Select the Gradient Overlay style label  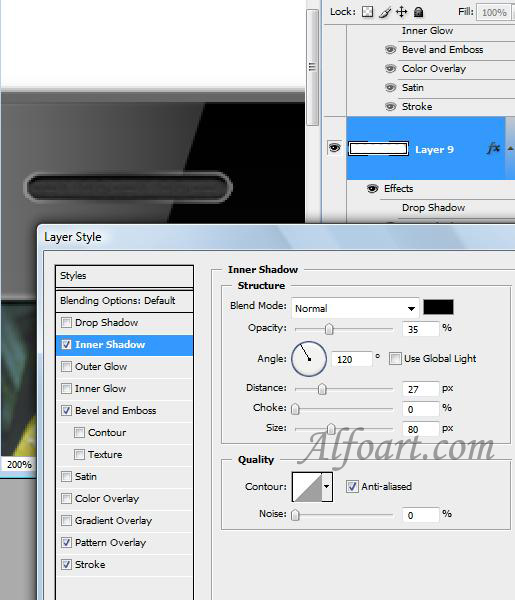point(114,520)
